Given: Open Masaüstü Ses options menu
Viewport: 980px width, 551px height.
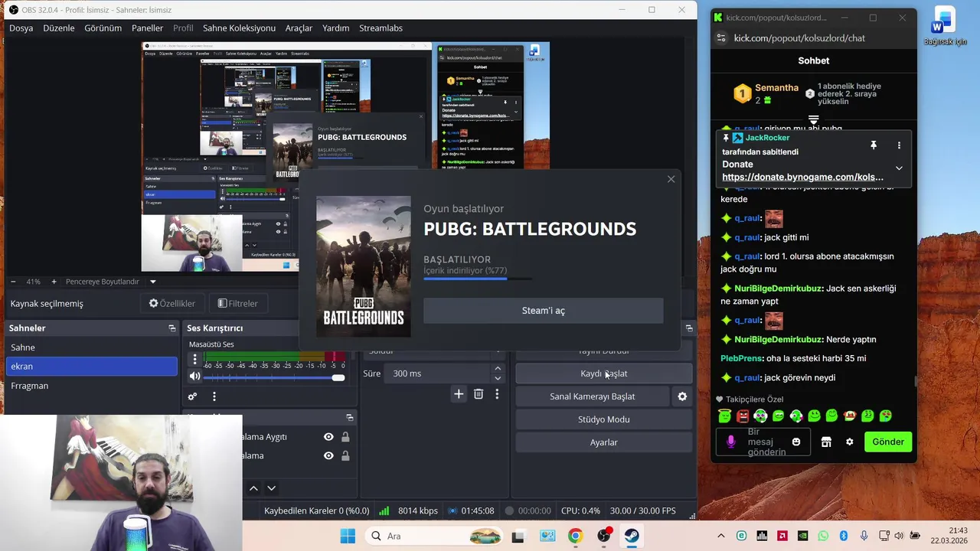Looking at the screenshot, I should coord(194,359).
